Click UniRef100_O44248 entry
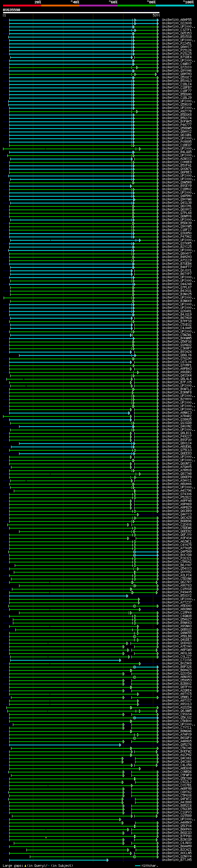This screenshot has height=868, width=197. click(x=177, y=284)
